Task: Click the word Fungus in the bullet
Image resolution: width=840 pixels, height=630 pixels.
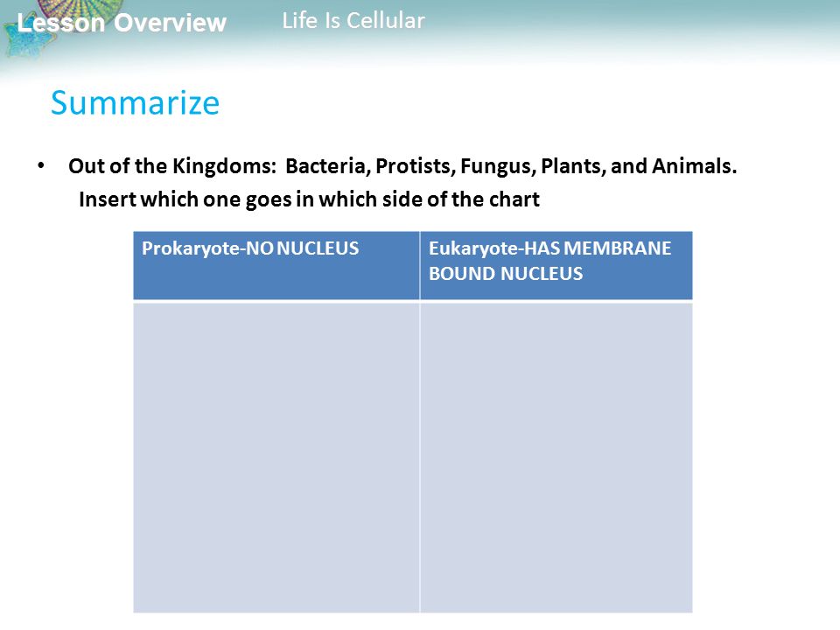Action: [498, 167]
